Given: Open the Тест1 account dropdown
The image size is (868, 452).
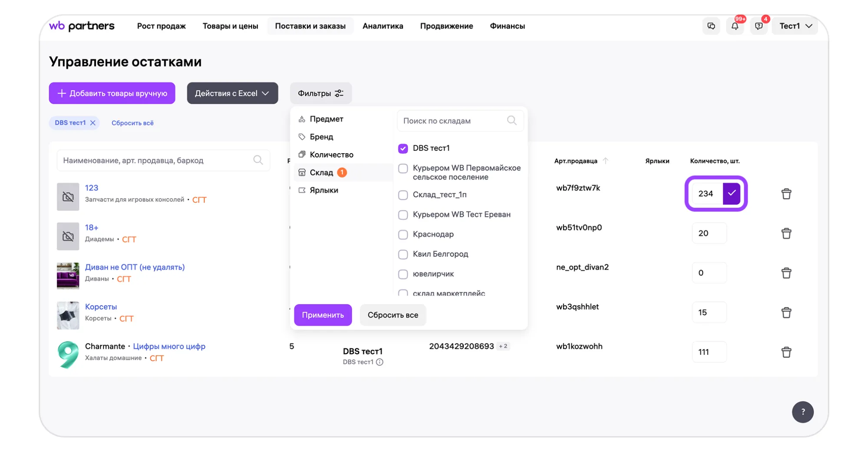Looking at the screenshot, I should point(795,26).
